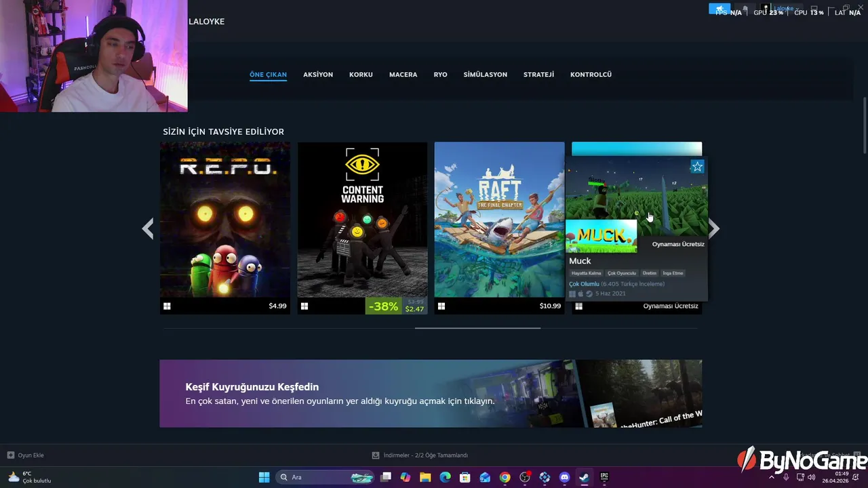
Task: Open weather widget showing 6°C
Action: (x=30, y=477)
